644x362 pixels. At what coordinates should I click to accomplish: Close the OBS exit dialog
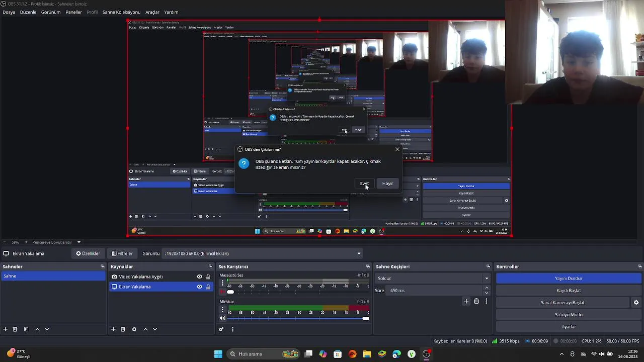(x=397, y=149)
